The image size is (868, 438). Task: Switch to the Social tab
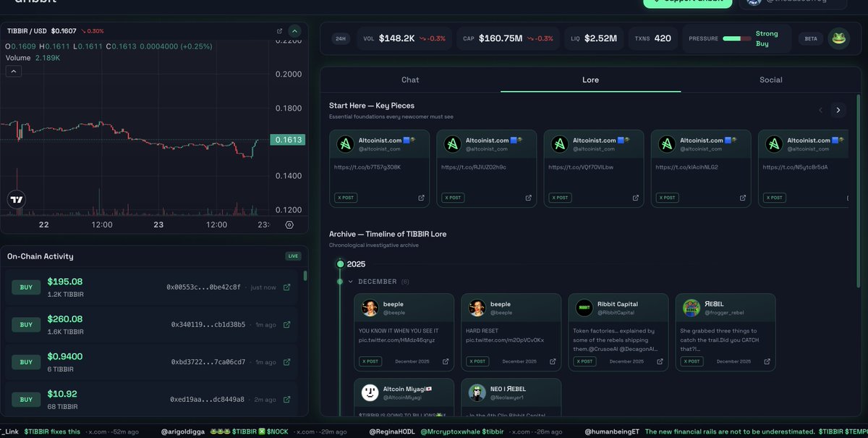(771, 80)
